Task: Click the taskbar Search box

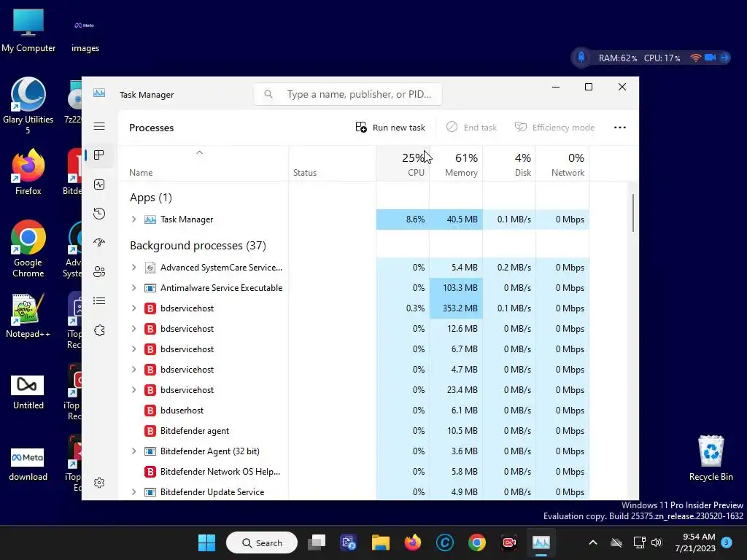Action: pos(262,542)
